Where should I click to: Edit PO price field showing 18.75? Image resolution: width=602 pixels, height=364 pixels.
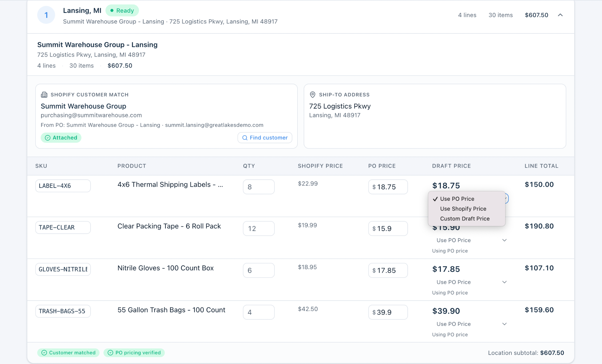(388, 187)
